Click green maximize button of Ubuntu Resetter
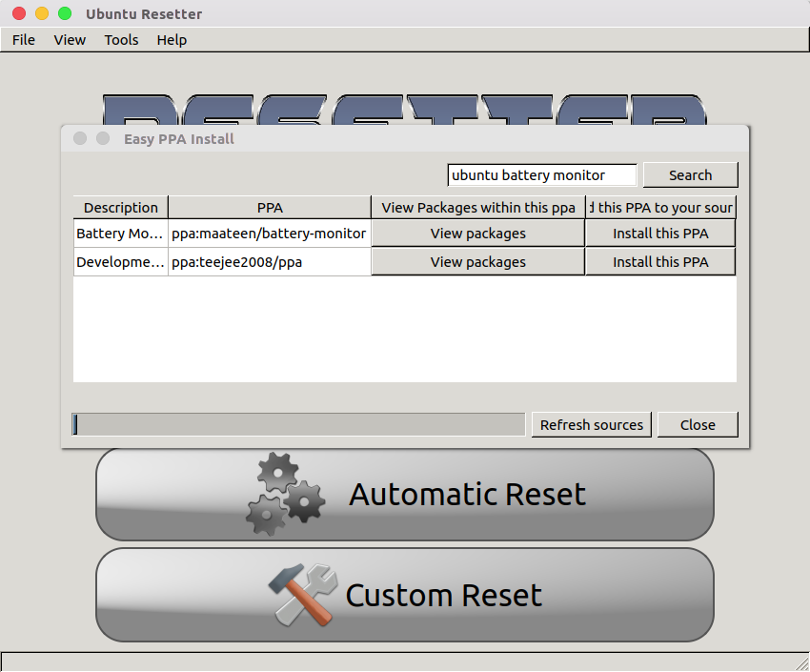The width and height of the screenshot is (810, 672). pos(65,13)
